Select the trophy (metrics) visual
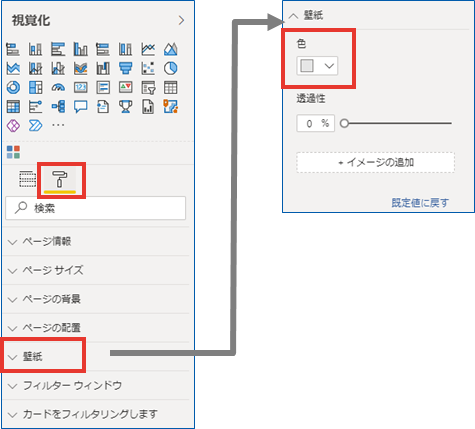 (125, 107)
